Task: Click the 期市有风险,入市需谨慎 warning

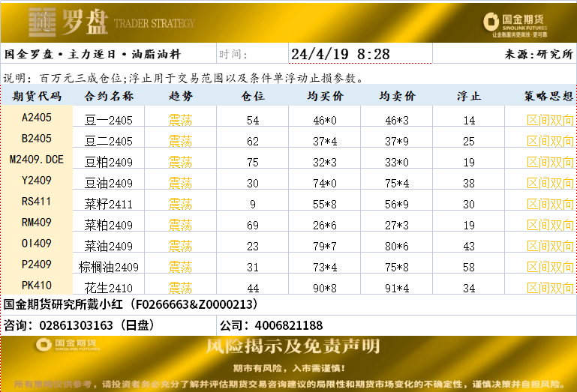Action: click(289, 368)
